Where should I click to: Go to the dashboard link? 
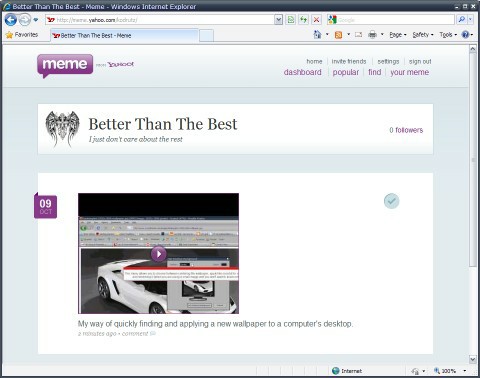(303, 72)
